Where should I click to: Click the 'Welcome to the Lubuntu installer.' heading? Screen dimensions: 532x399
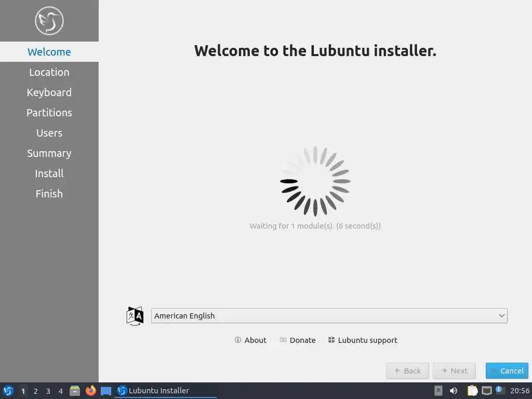[315, 51]
